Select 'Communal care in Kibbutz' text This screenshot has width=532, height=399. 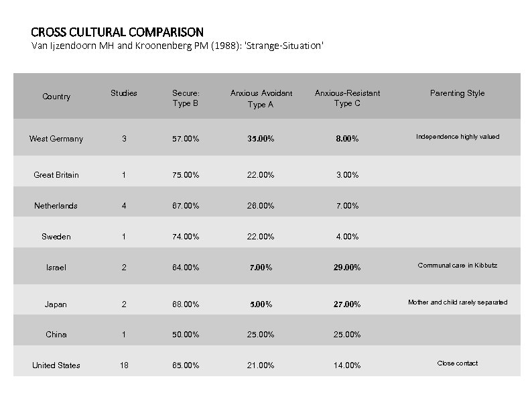tap(457, 266)
